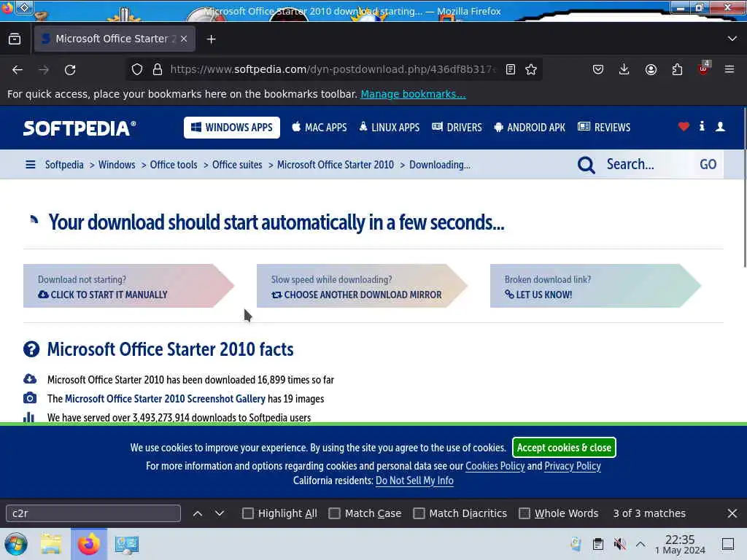Enable Match Diacritics checkbox
Image resolution: width=747 pixels, height=560 pixels.
pyautogui.click(x=419, y=513)
